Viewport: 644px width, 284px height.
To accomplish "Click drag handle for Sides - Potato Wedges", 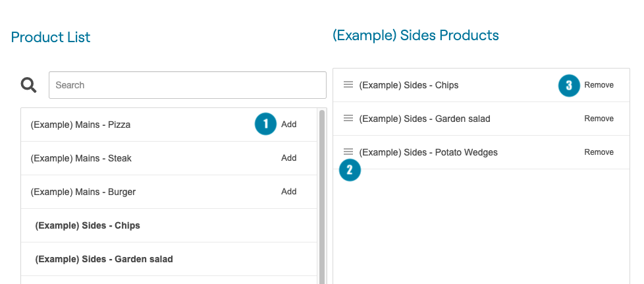I will point(348,152).
